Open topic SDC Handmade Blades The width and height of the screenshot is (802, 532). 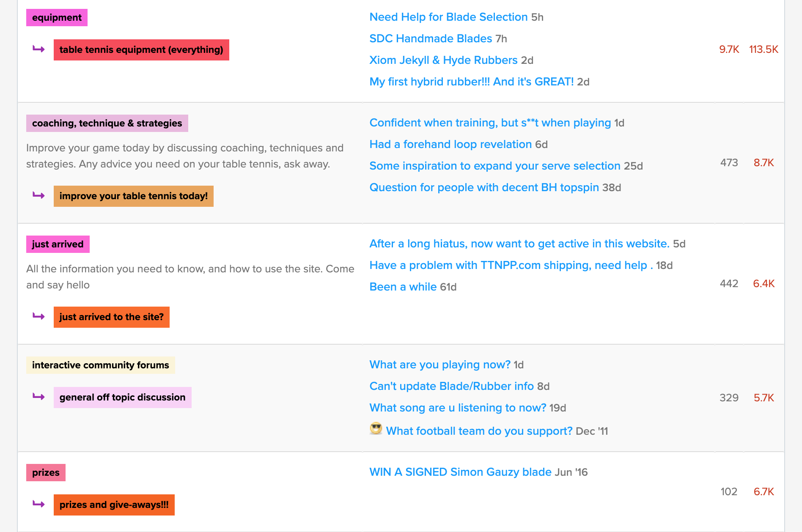[x=431, y=38]
